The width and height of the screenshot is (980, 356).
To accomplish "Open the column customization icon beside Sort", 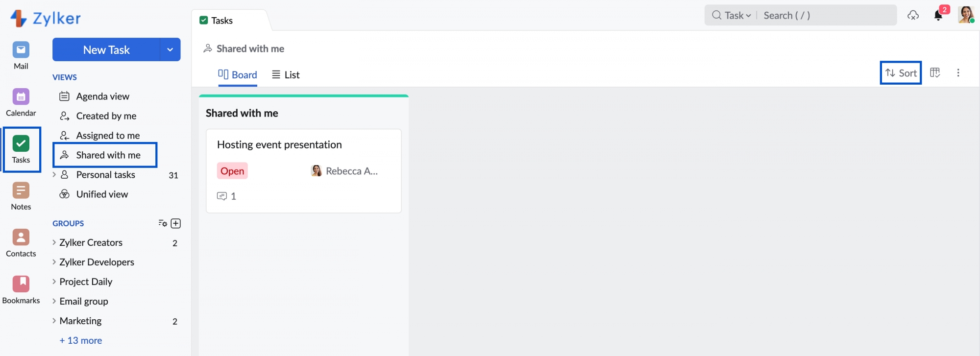I will coord(935,73).
